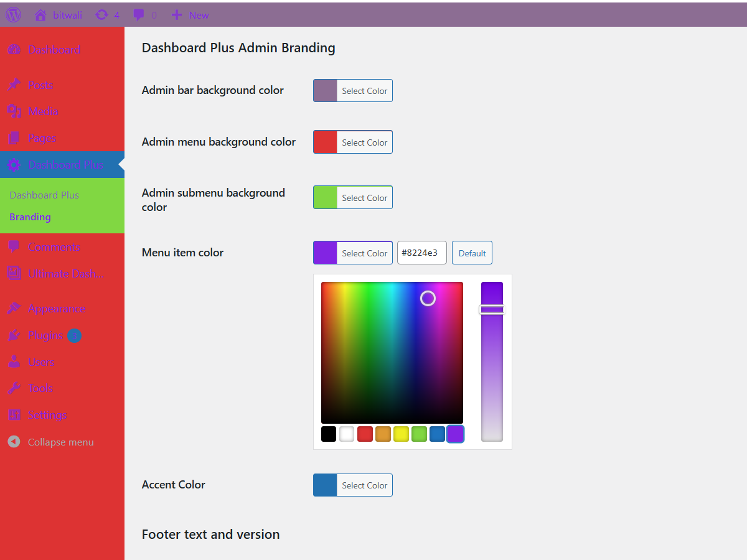Open Media library via its icon

[14, 111]
